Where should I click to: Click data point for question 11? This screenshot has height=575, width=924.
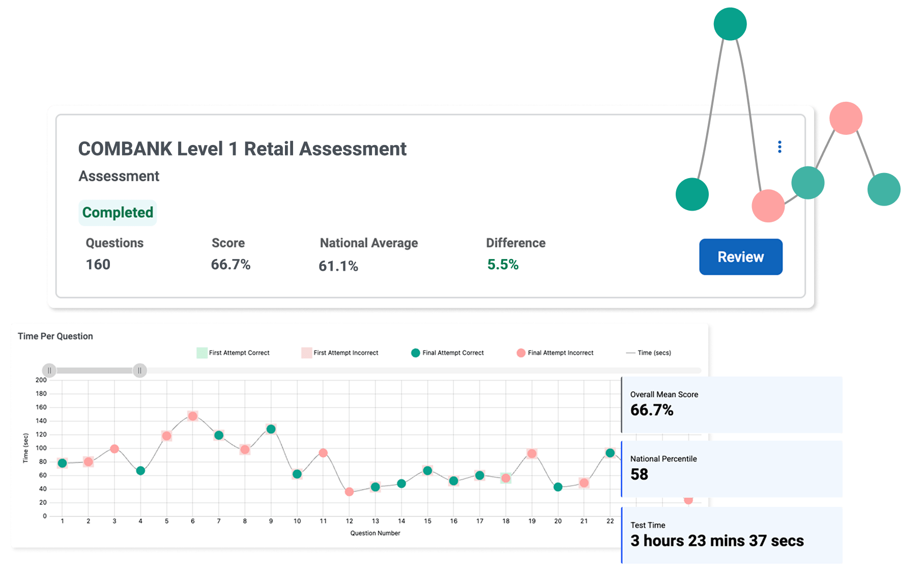pyautogui.click(x=323, y=453)
